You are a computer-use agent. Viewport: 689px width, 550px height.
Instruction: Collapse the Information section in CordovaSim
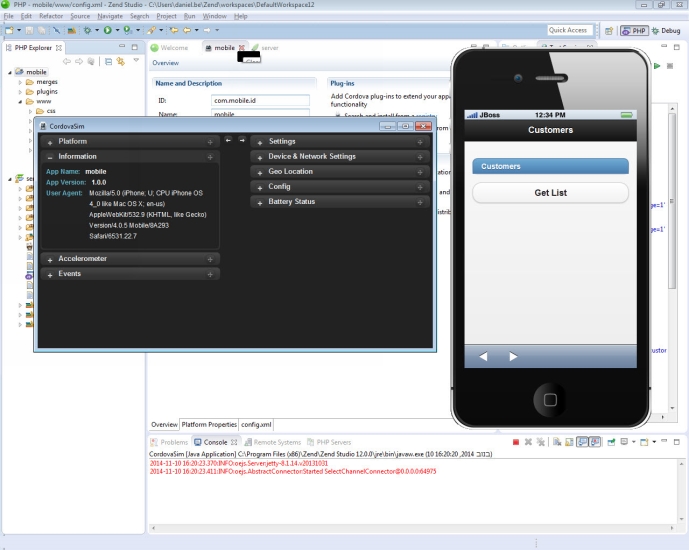[x=131, y=156]
